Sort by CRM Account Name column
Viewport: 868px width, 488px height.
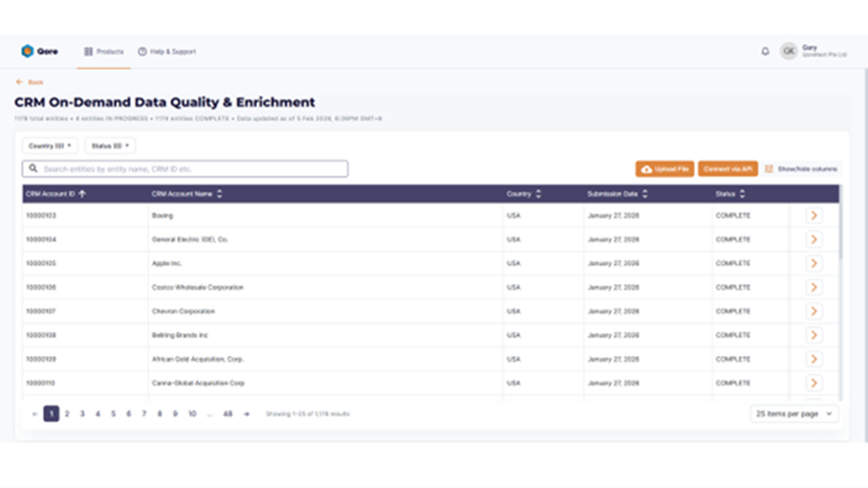(x=186, y=194)
